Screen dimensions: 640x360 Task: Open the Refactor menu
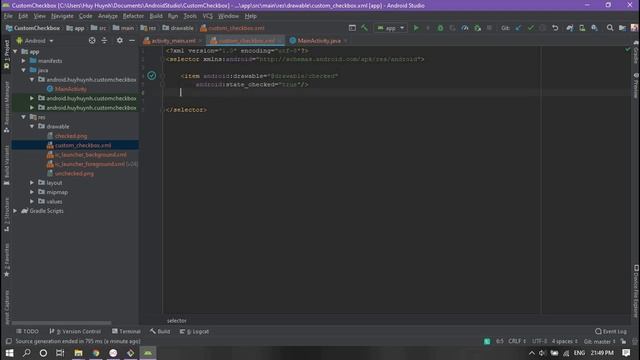(133, 16)
